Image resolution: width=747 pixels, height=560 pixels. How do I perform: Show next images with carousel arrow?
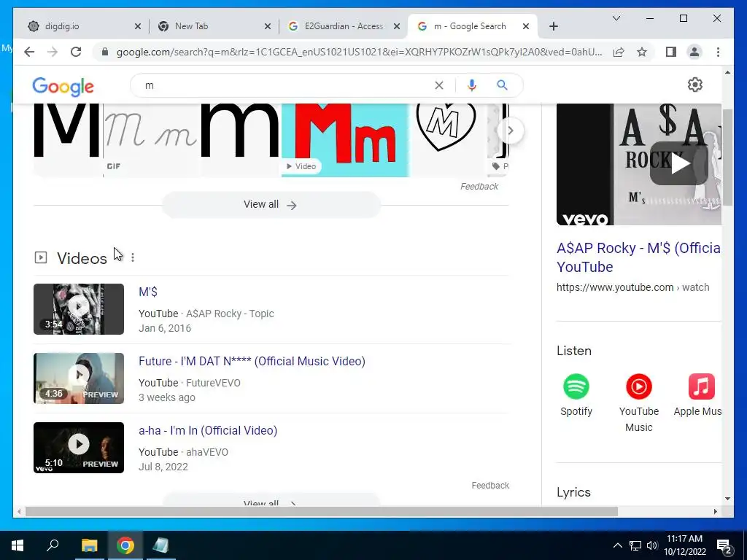coord(510,131)
